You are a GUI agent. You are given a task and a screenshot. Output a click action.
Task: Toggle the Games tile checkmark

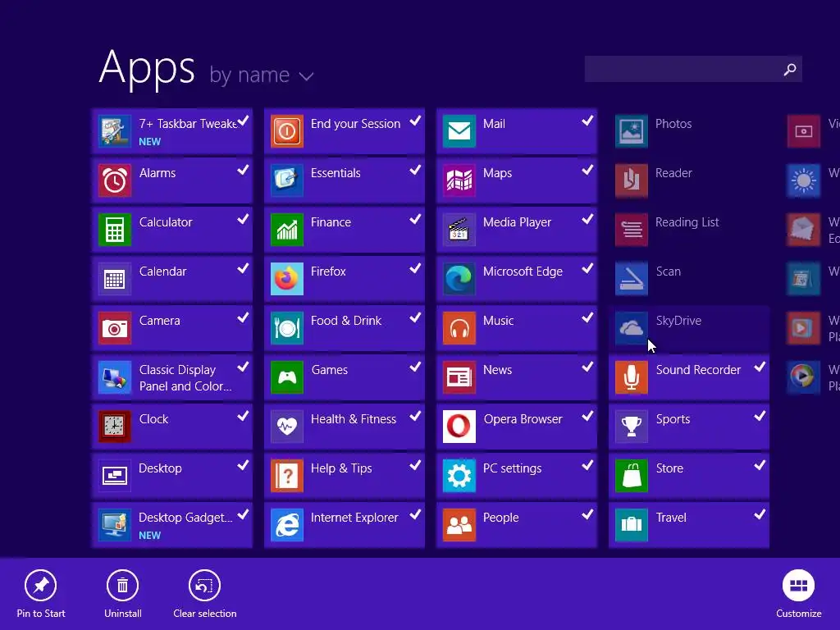click(x=415, y=367)
